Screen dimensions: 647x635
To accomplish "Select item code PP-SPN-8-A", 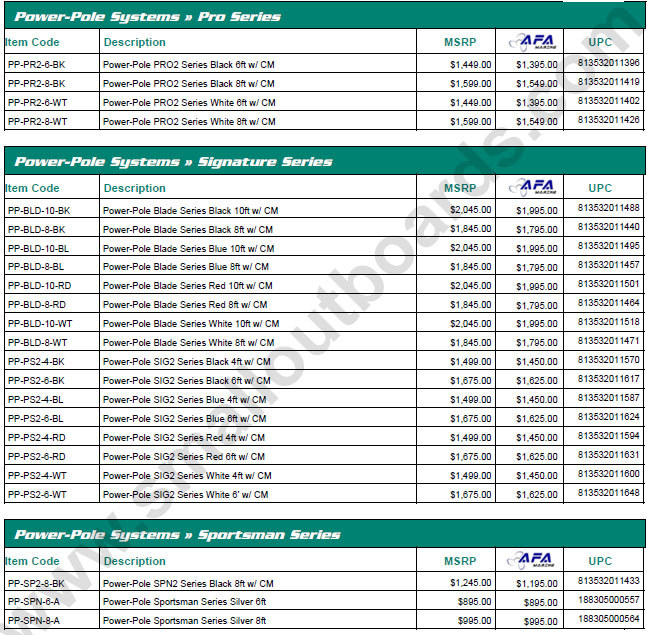I will tap(33, 621).
